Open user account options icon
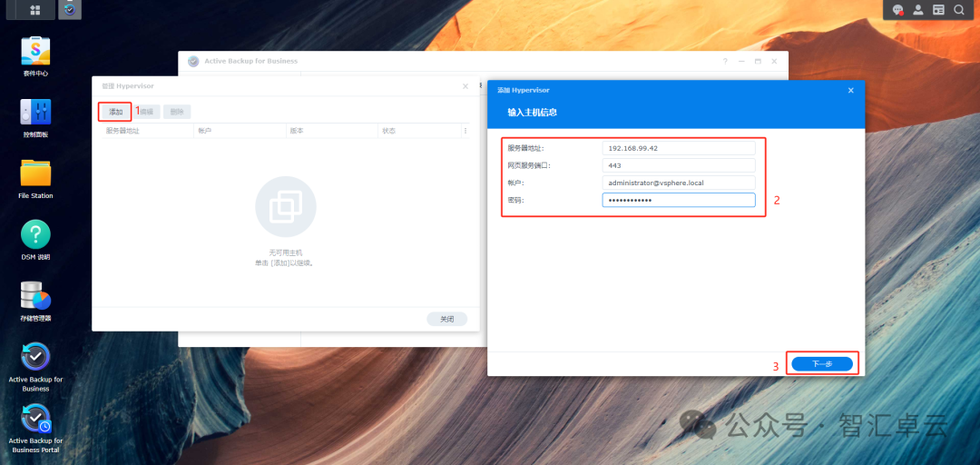The width and height of the screenshot is (980, 465). pos(918,9)
